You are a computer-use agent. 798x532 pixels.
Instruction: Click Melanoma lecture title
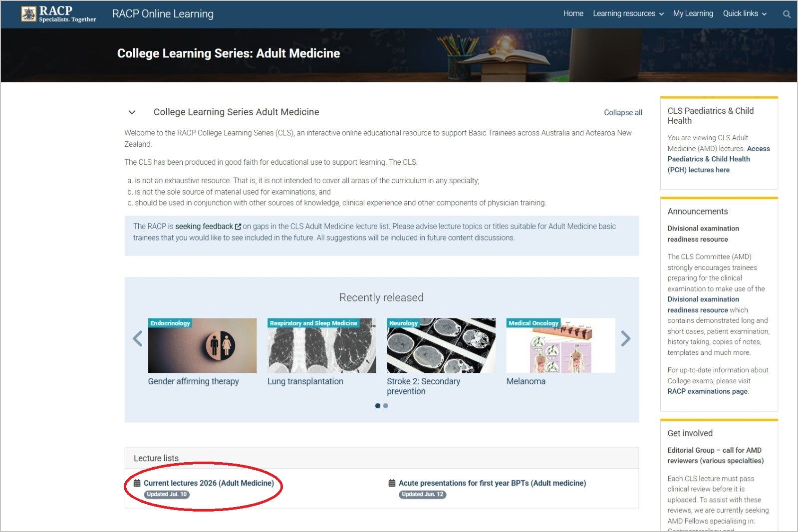pyautogui.click(x=526, y=381)
